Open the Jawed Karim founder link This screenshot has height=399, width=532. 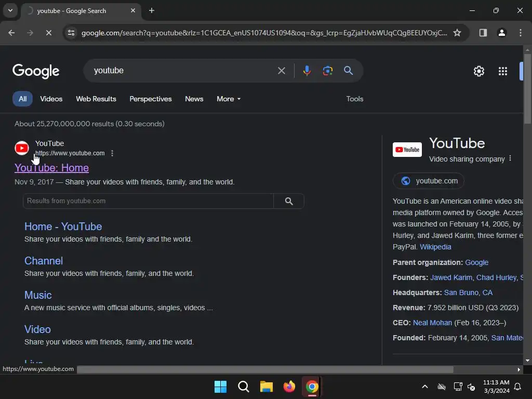coord(451,277)
